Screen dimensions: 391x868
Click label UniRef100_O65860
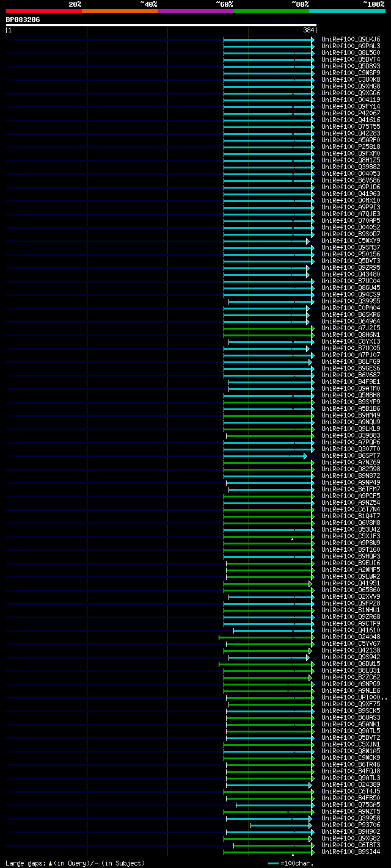click(351, 590)
